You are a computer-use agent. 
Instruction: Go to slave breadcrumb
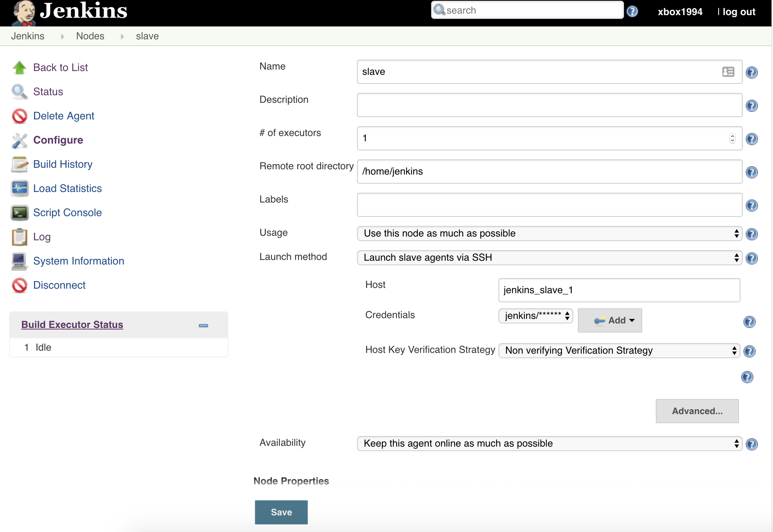click(x=147, y=36)
